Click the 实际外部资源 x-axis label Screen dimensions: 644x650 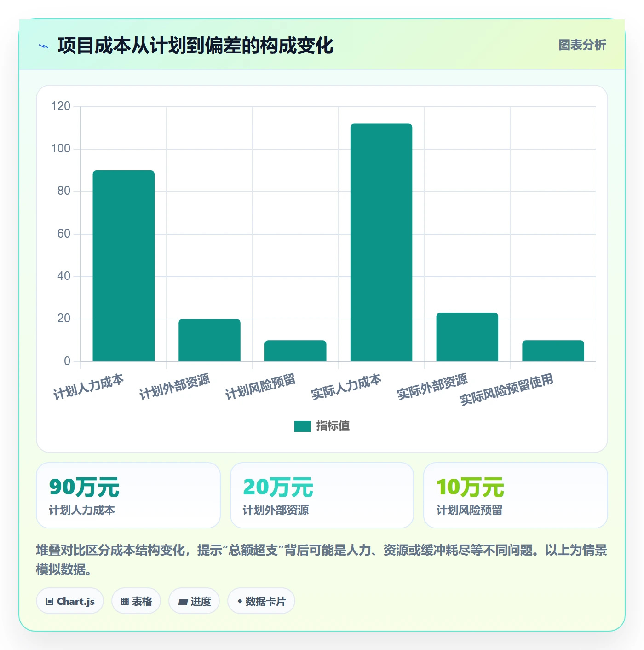click(432, 387)
